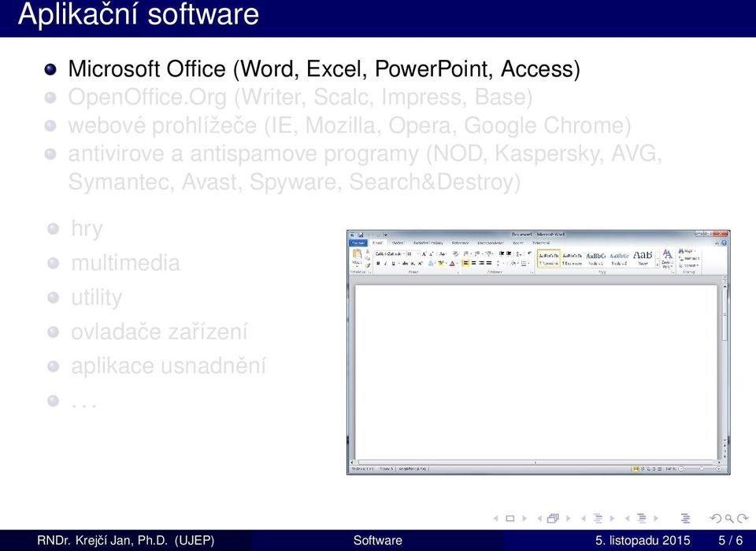Select the No Spacing style
Image resolution: width=756 pixels, height=551 pixels.
pyautogui.click(x=573, y=258)
